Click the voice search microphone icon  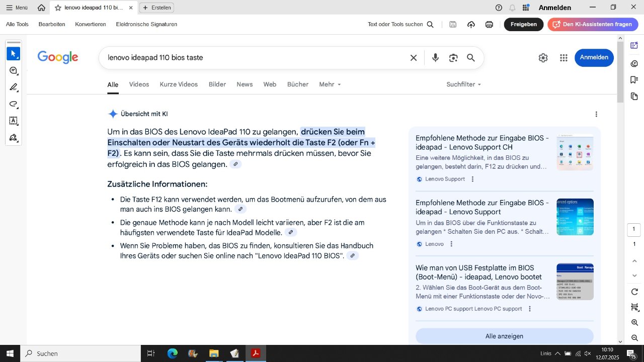(435, 58)
